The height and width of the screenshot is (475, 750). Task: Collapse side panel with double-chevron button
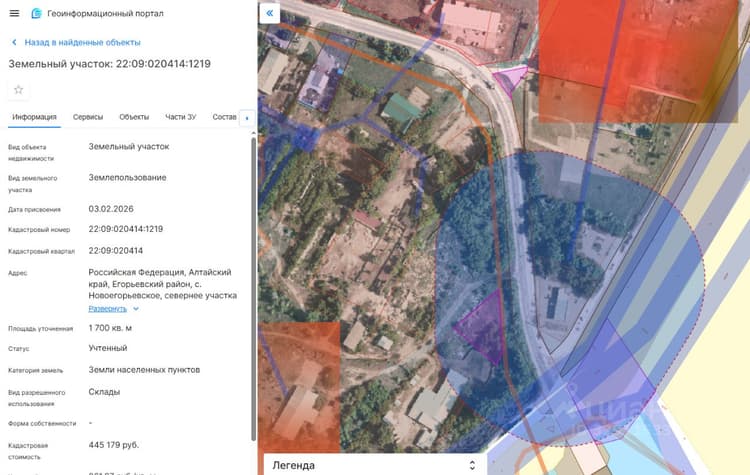[x=270, y=13]
